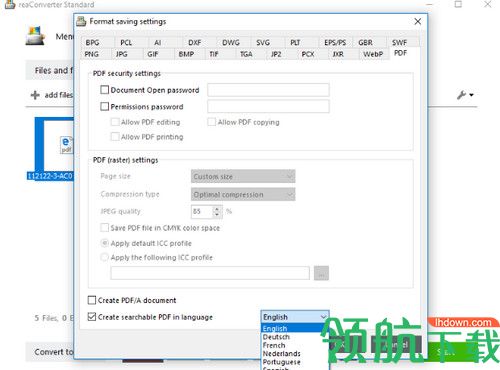Switch to the TIF format tab
Viewport: 500px width, 370px height.
[x=214, y=54]
